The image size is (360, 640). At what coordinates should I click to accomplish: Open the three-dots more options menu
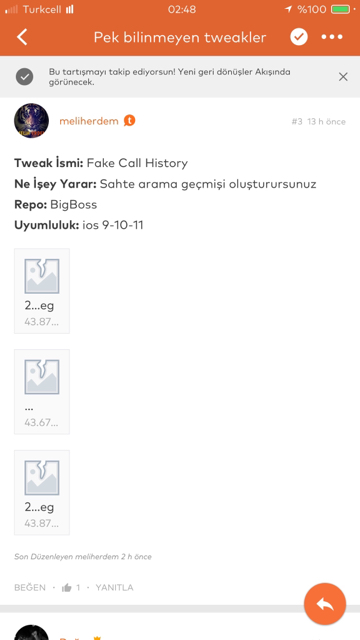pyautogui.click(x=332, y=37)
